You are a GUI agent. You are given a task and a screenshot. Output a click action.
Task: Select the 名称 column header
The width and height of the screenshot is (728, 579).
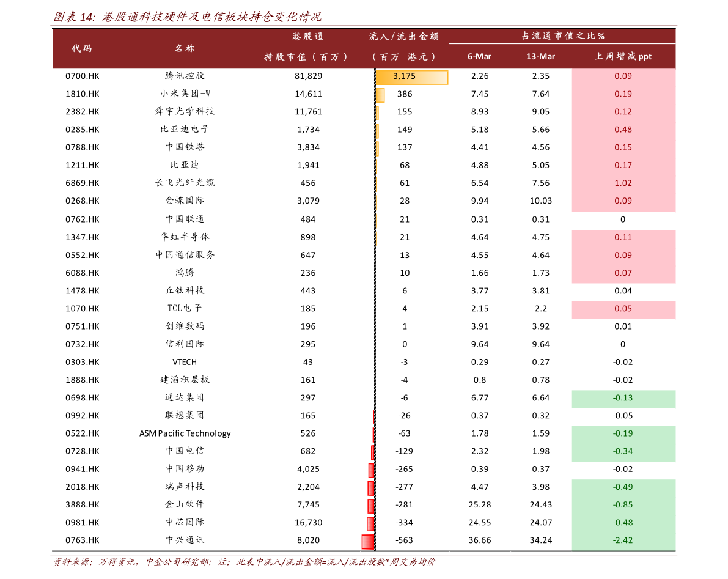[185, 48]
